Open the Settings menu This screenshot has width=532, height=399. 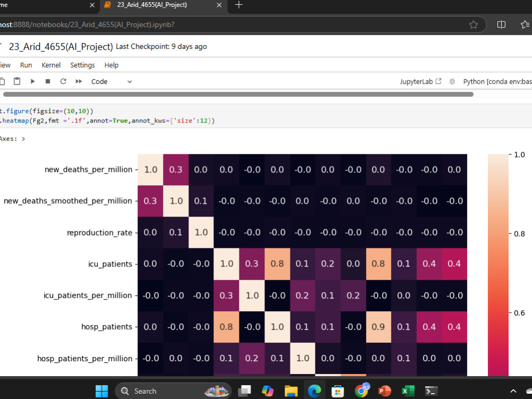coord(82,65)
